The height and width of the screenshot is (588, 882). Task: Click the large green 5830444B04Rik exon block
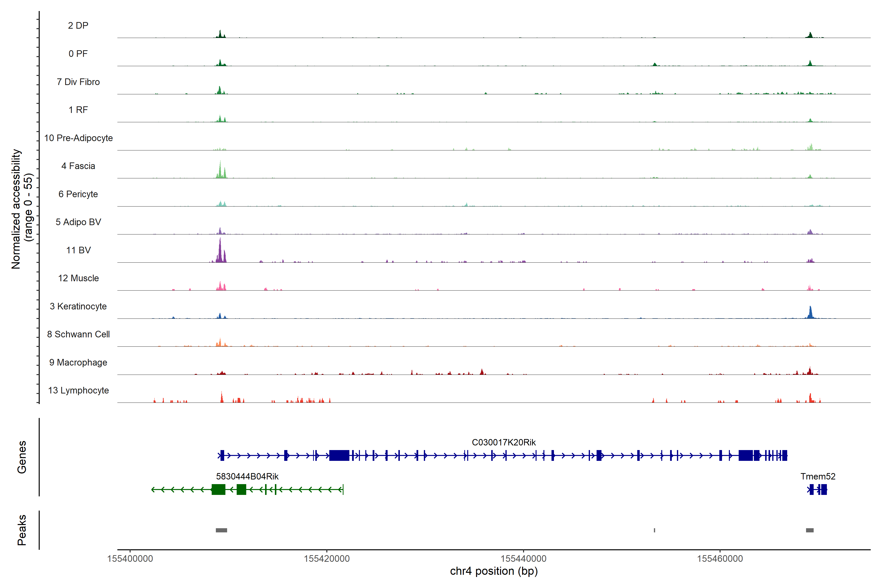coord(218,489)
